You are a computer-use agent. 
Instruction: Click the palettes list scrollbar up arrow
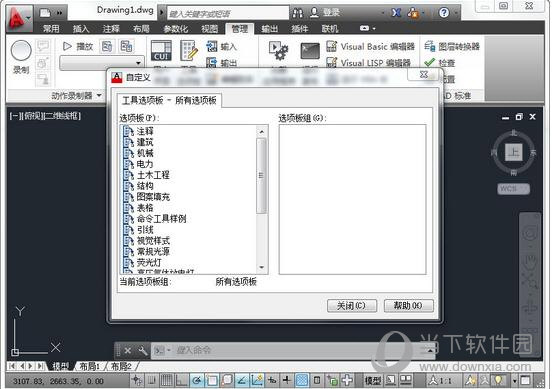click(x=262, y=132)
